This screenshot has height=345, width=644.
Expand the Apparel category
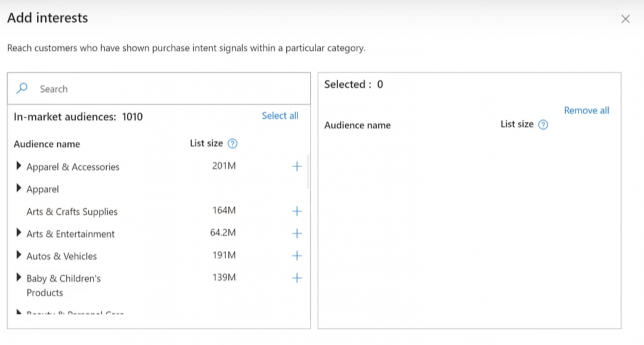[x=18, y=188]
